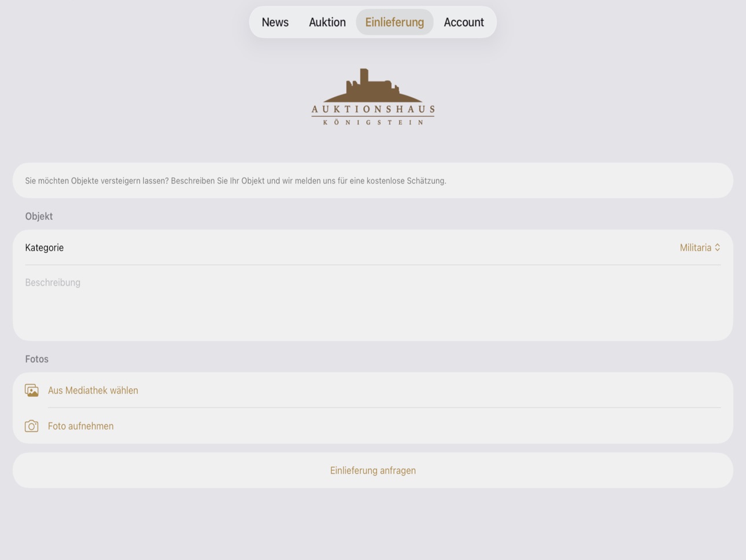This screenshot has width=746, height=560.
Task: Switch to the Auktion tab
Action: click(x=327, y=22)
